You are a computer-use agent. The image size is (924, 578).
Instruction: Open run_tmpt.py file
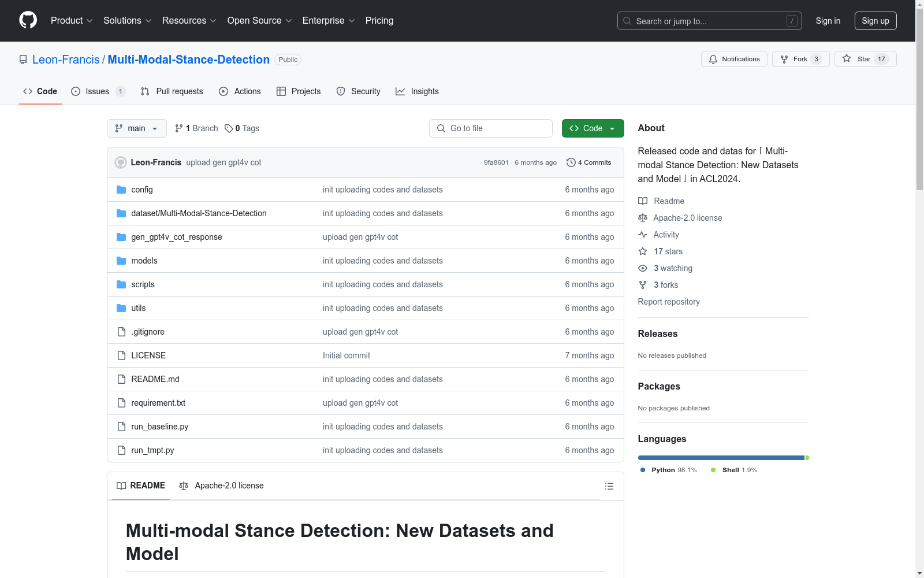click(x=152, y=450)
